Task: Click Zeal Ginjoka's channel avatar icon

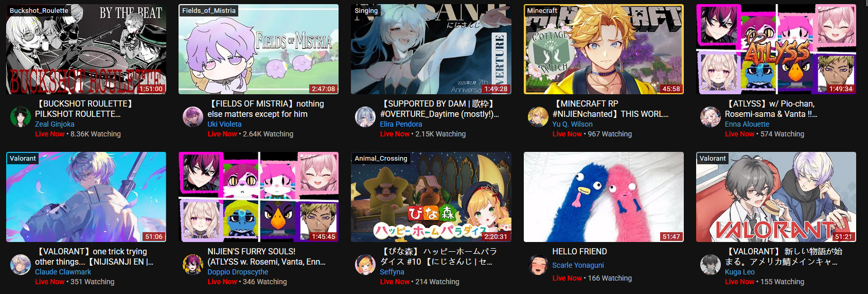Action: pyautogui.click(x=21, y=117)
